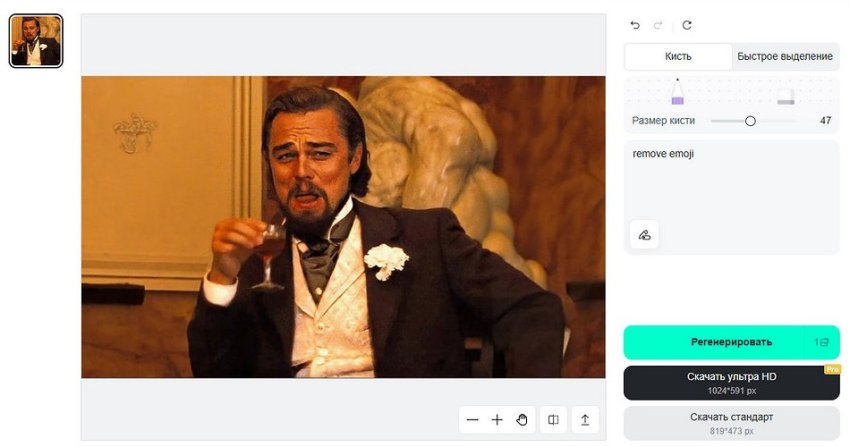
Task: Switch to the Быстрое выделение tab
Action: (785, 56)
